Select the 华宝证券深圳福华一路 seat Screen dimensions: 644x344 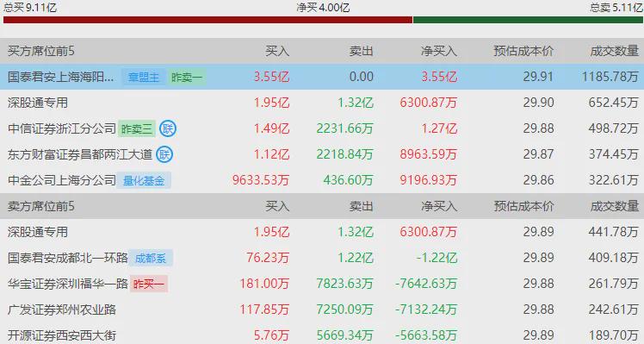pyautogui.click(x=68, y=284)
